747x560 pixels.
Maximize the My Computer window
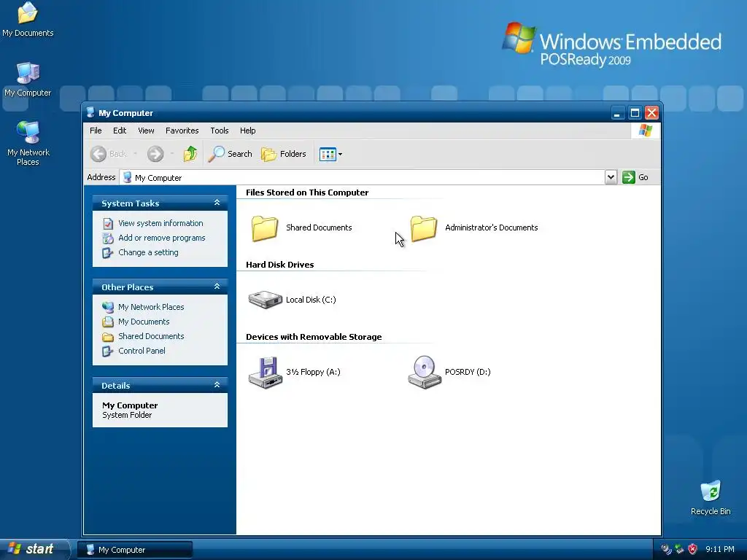point(635,113)
